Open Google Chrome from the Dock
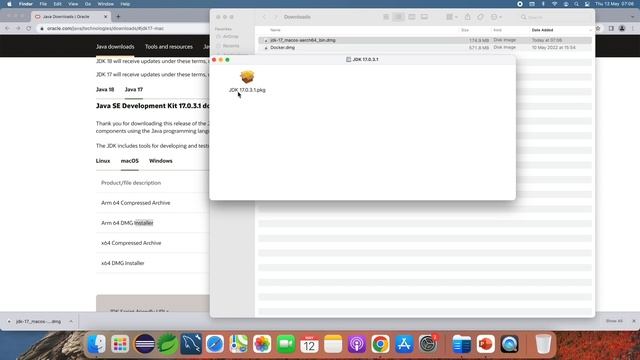Screen dimensions: 640x360 click(380, 344)
